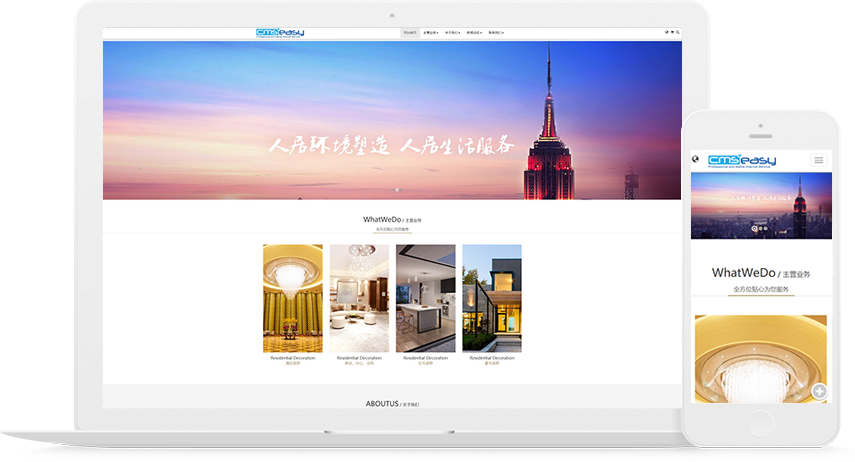Expand the fourth navbar dropdown menu
Viewport: 855px width, 462px height.
(474, 33)
